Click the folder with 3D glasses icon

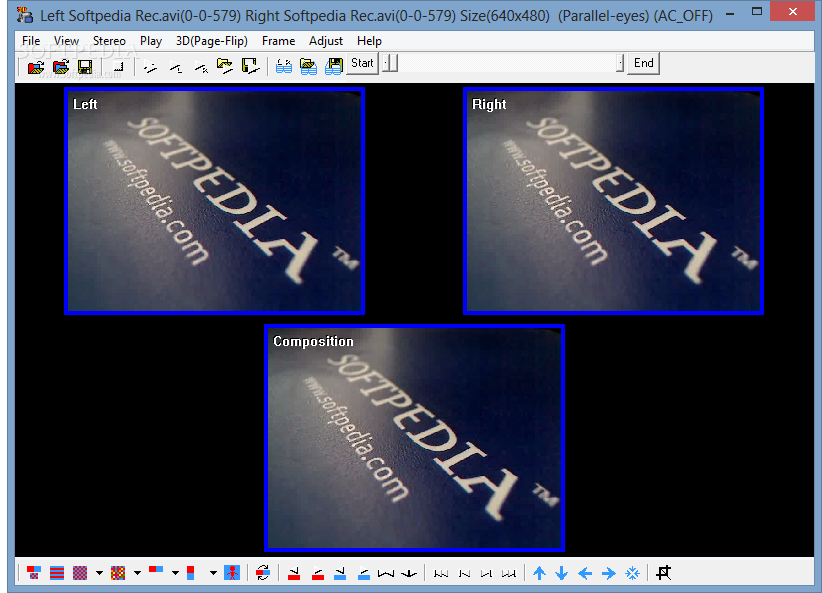click(308, 67)
